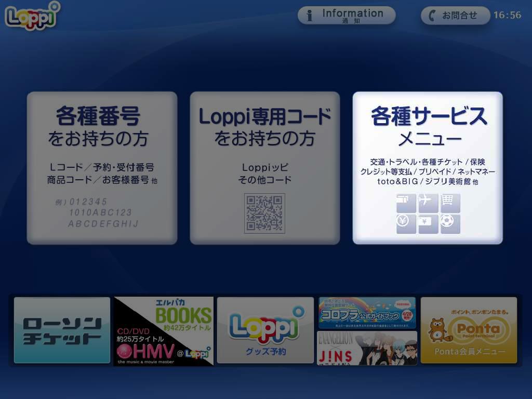Click the clock time 16:56

[507, 15]
